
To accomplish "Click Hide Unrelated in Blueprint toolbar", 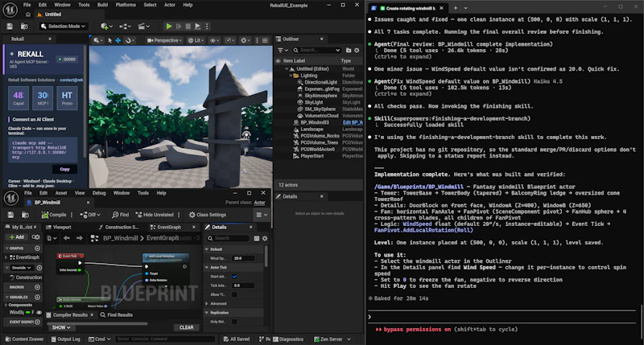I will coord(155,215).
